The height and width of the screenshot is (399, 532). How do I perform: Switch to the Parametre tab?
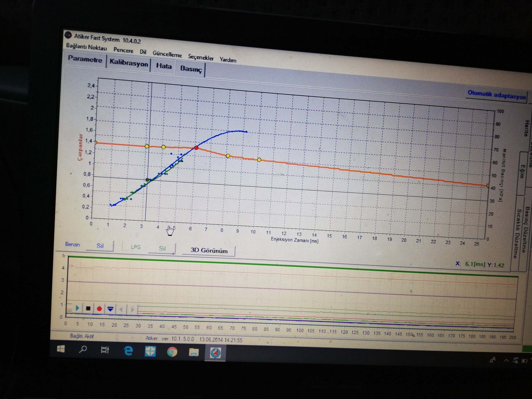[85, 59]
